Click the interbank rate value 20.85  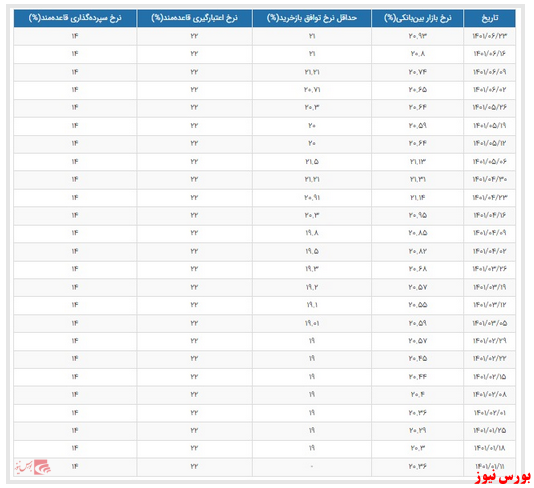pyautogui.click(x=418, y=233)
